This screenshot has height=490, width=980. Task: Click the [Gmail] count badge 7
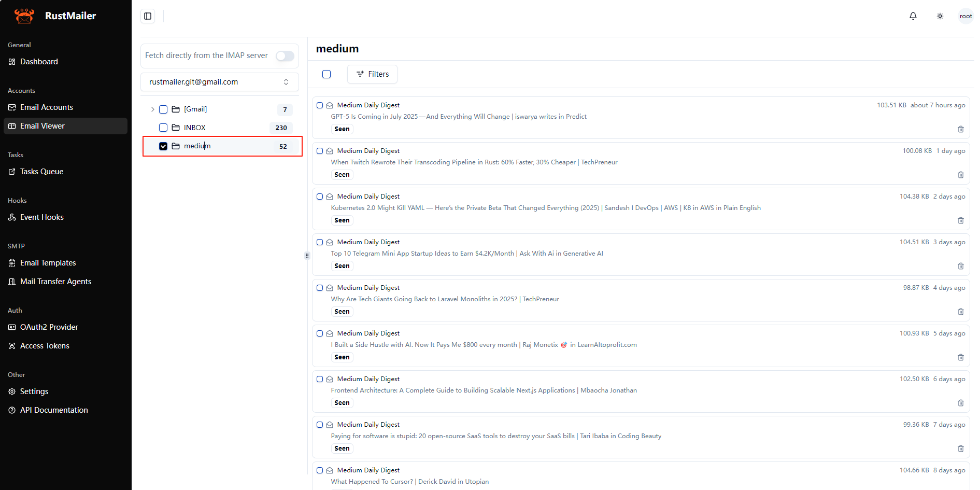pos(285,110)
